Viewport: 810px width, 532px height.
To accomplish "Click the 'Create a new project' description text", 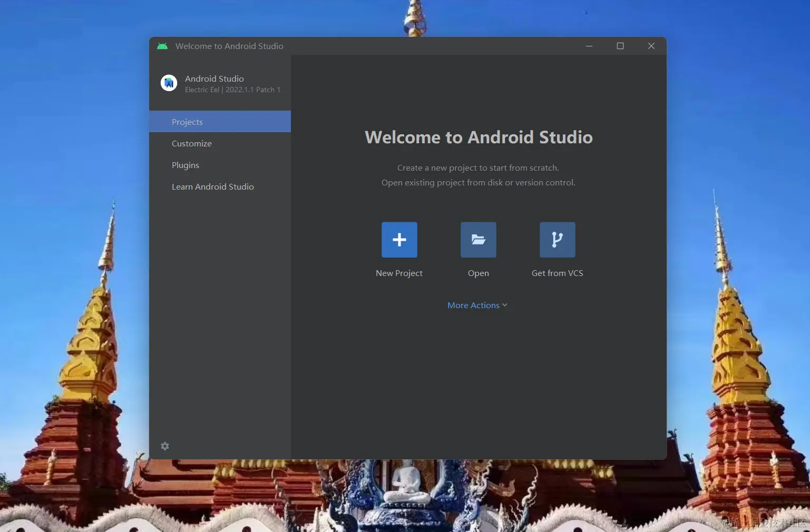I will 478,168.
